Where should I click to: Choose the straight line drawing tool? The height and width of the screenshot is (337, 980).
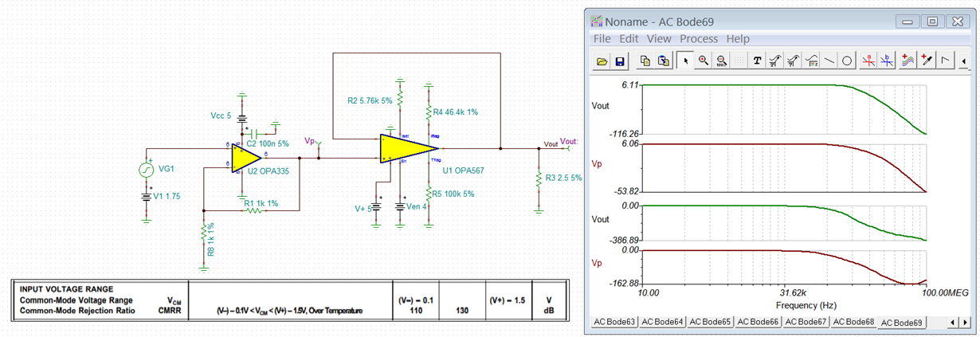(829, 61)
